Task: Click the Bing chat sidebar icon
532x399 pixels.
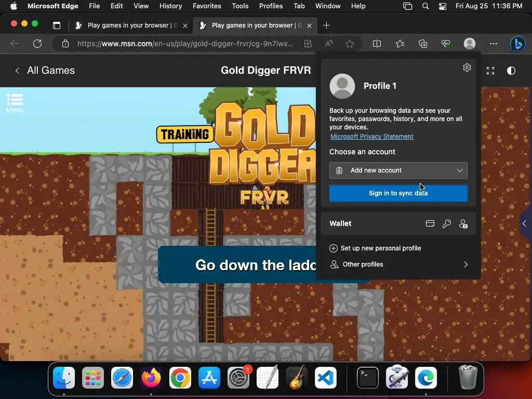Action: [517, 44]
